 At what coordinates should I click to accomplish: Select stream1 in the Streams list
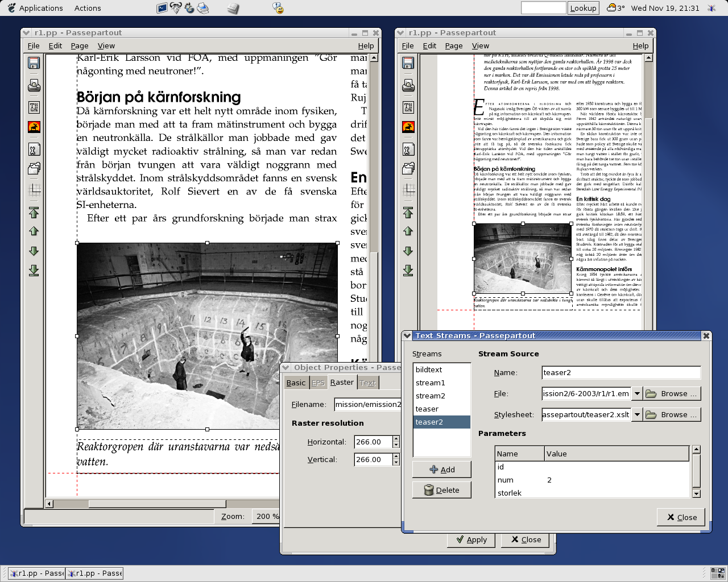coord(431,383)
